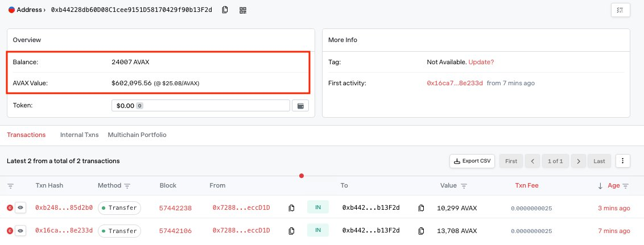The height and width of the screenshot is (245, 644).
Task: Switch to the Internal Txns tab
Action: [79, 135]
